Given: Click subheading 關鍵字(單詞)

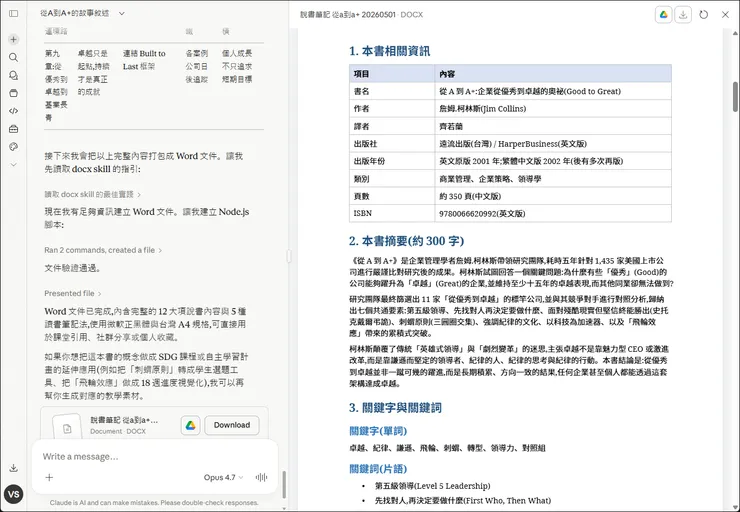Looking at the screenshot, I should [x=378, y=431].
